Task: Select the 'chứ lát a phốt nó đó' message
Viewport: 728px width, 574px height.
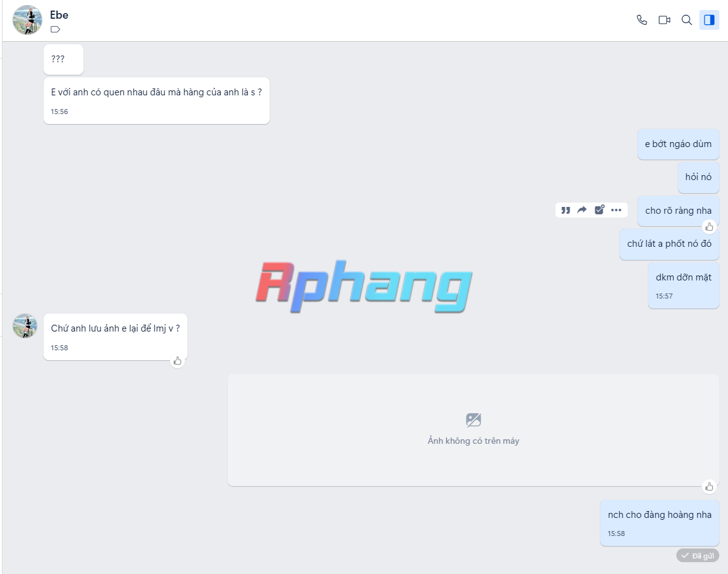Action: tap(669, 244)
